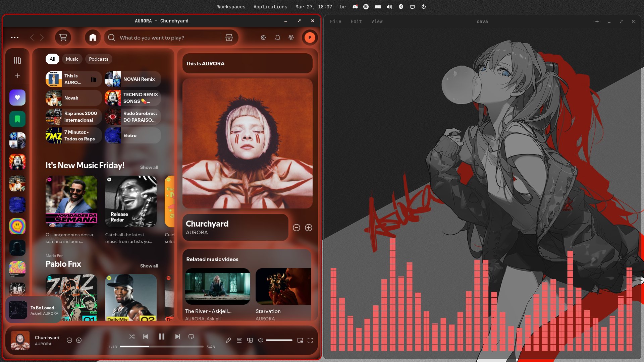Open the Liked Songs heart playlist

[17, 98]
